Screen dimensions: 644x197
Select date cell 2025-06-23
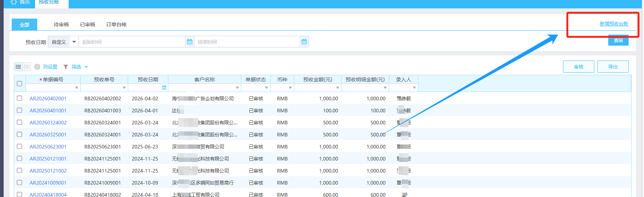pos(145,147)
